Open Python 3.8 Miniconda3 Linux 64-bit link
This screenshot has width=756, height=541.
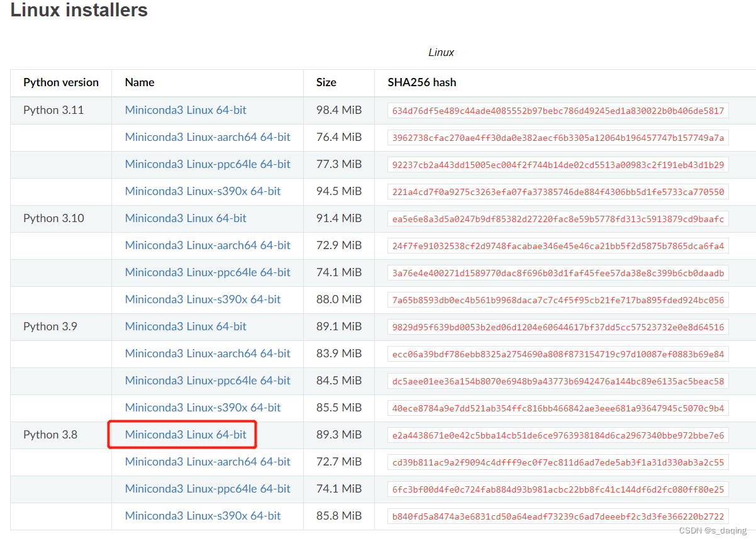click(x=186, y=435)
